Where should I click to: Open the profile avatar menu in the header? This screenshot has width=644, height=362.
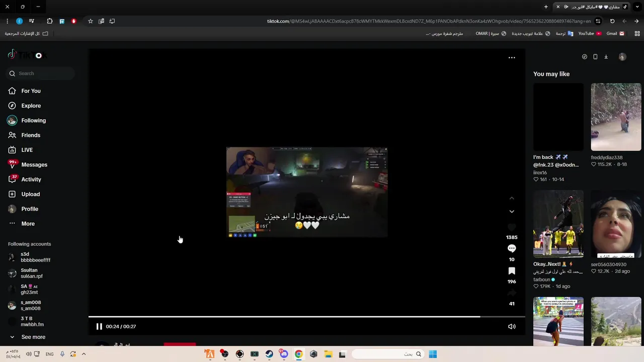tap(622, 57)
